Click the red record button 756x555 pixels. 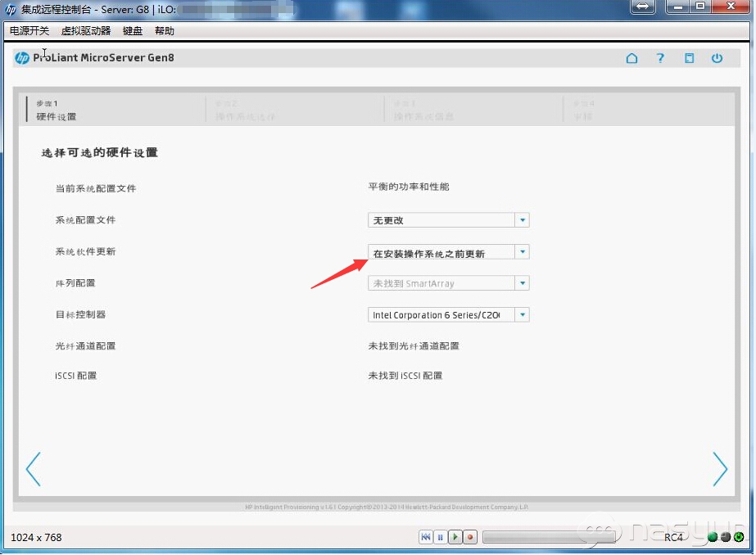pos(470,537)
